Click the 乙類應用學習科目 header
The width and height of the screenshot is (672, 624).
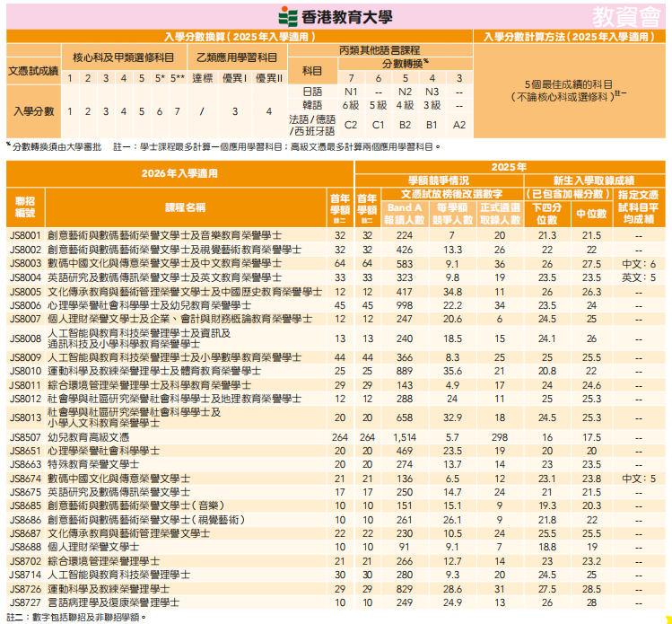pos(237,57)
